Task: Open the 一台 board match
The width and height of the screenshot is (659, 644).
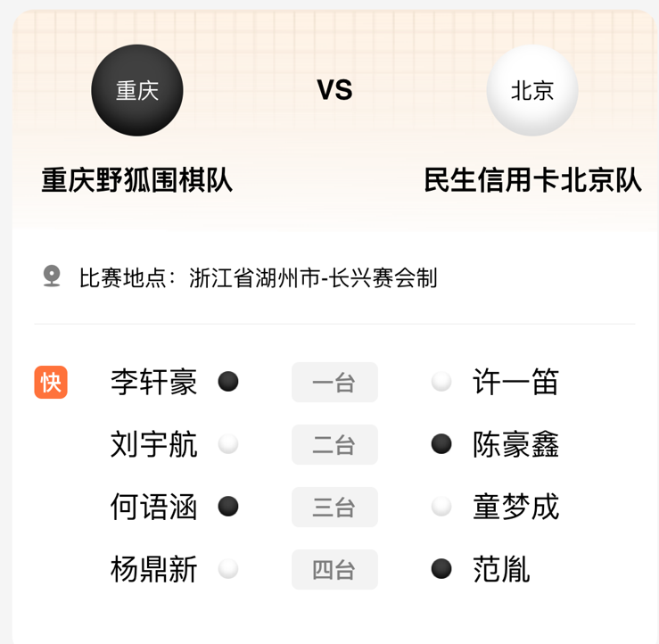Action: click(x=334, y=383)
